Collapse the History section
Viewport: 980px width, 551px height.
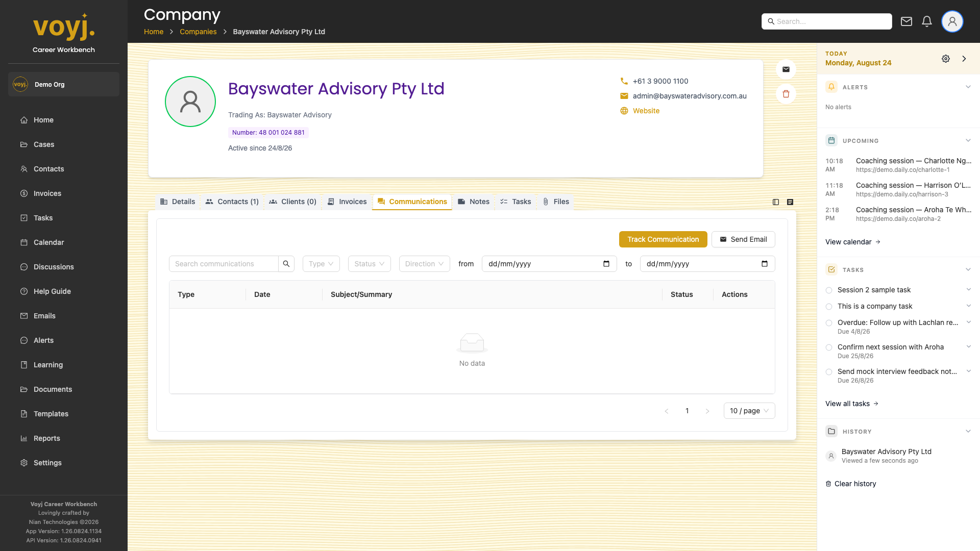[968, 432]
